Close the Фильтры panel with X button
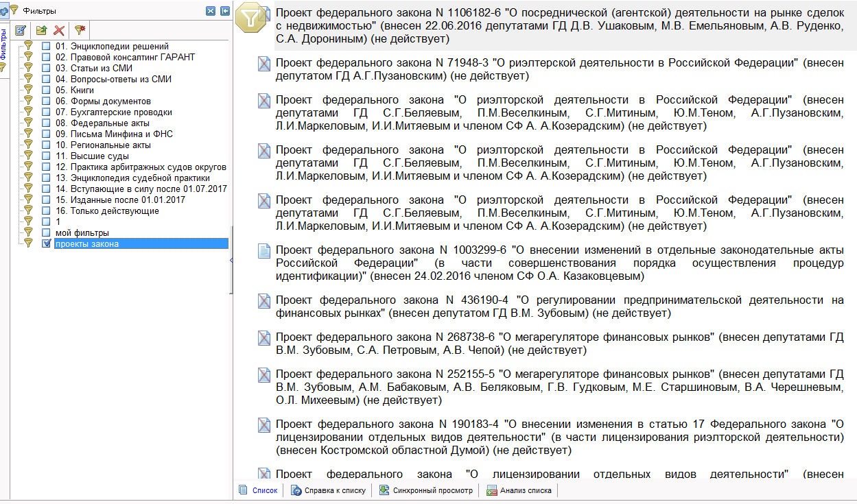Screen dimensions: 857x504 point(211,11)
